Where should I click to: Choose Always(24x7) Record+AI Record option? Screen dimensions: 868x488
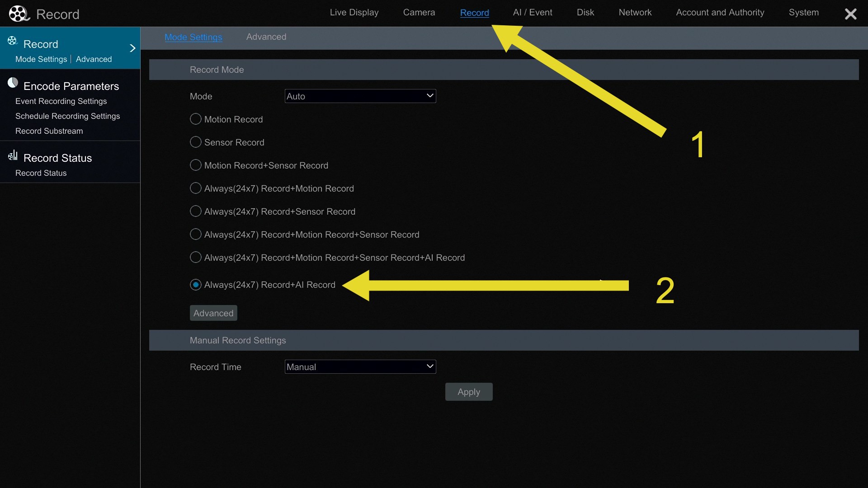196,285
